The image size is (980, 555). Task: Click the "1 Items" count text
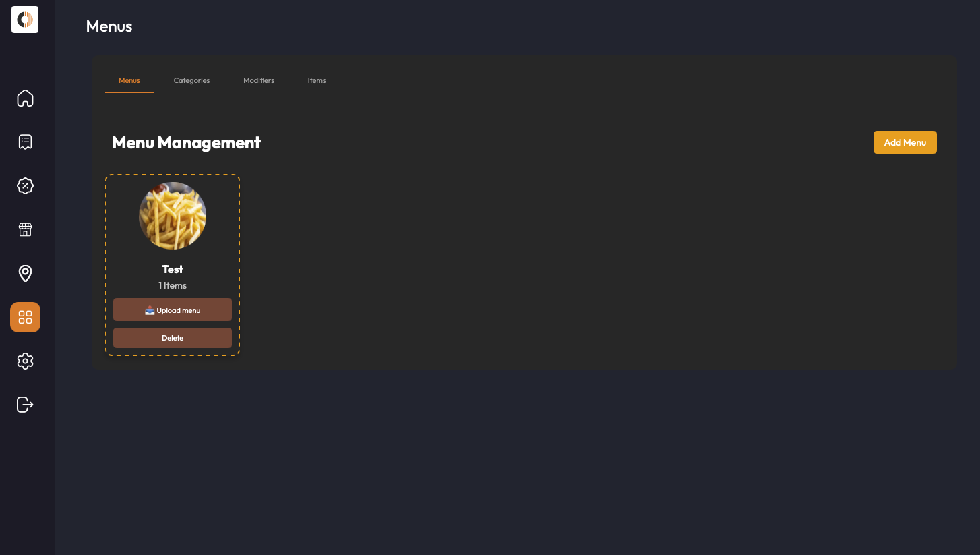[173, 285]
